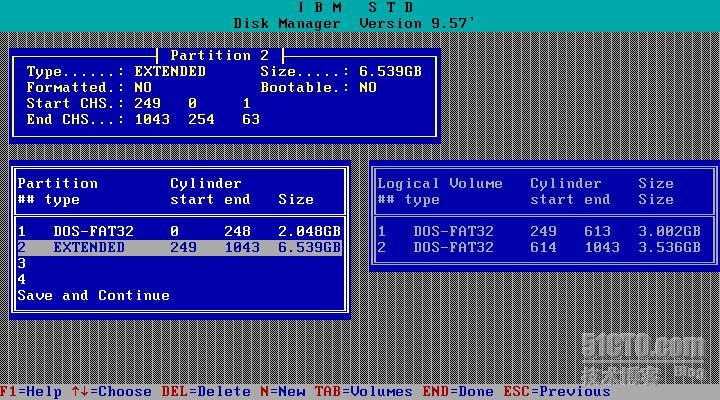Click the Disk Manager Version 9.57 title
The height and width of the screenshot is (400, 720).
coord(354,23)
